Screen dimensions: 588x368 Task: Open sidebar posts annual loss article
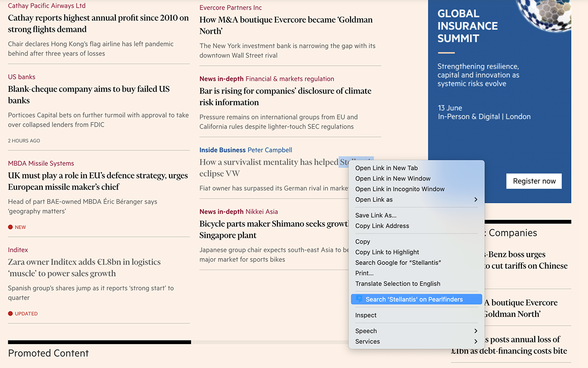509,345
